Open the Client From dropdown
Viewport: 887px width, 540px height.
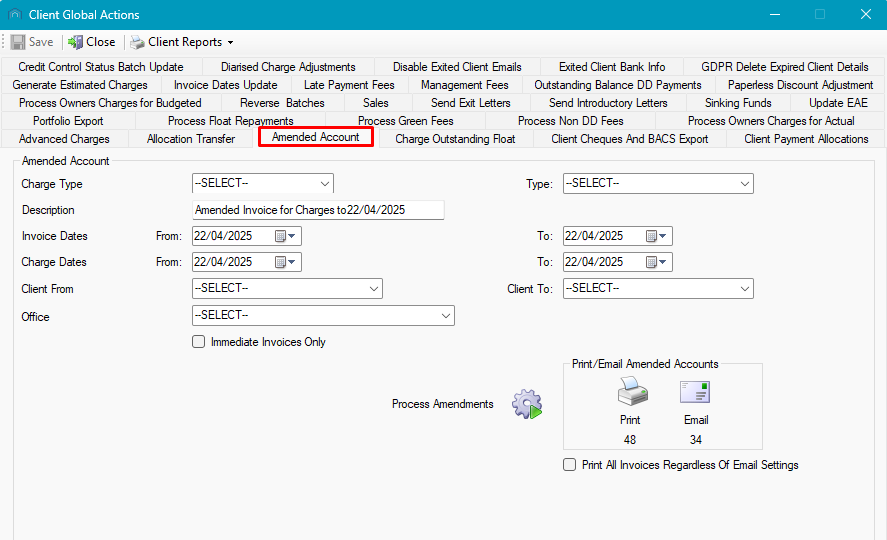(286, 288)
